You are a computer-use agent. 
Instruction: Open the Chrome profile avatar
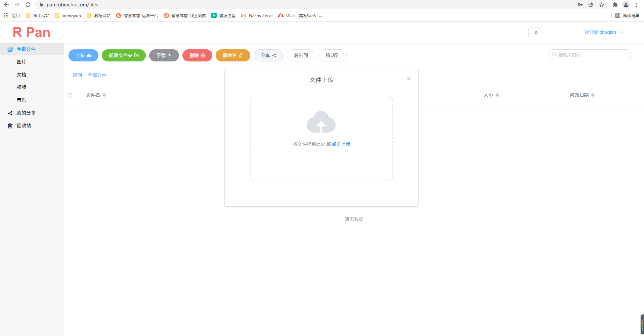626,5
